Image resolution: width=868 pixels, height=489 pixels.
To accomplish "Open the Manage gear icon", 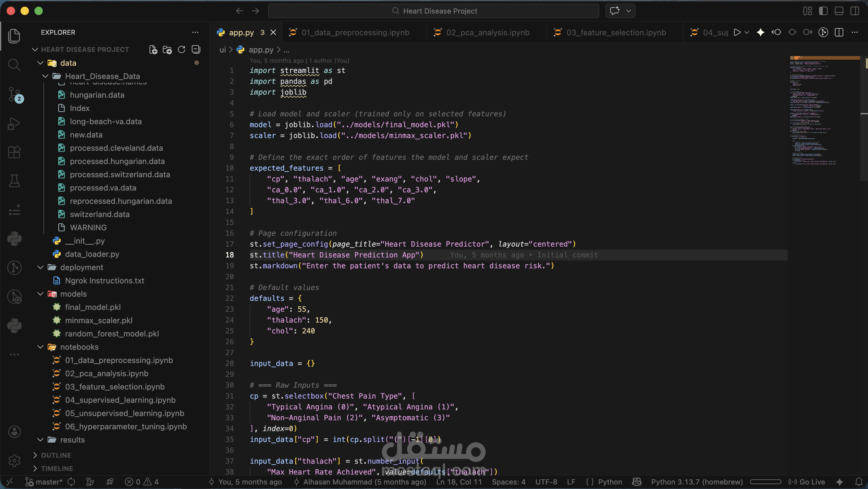I will click(14, 460).
